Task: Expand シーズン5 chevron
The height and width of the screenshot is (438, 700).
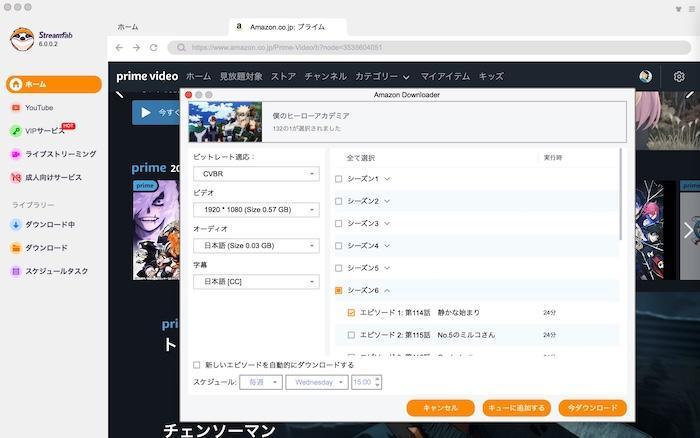Action: point(387,268)
